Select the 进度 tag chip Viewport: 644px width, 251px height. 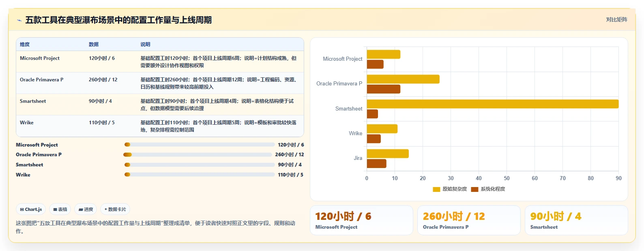click(86, 209)
